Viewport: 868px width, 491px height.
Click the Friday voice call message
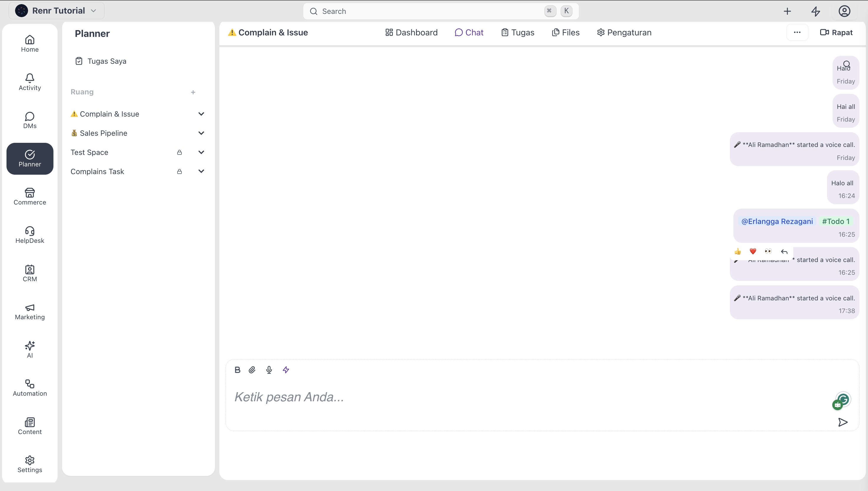pyautogui.click(x=794, y=149)
